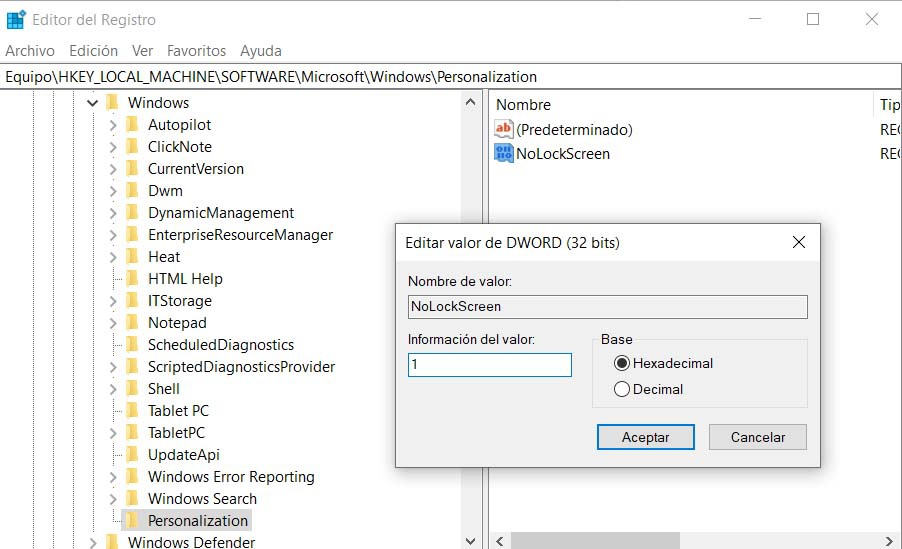Click the Windows Search folder icon
Image resolution: width=902 pixels, height=549 pixels.
(132, 498)
